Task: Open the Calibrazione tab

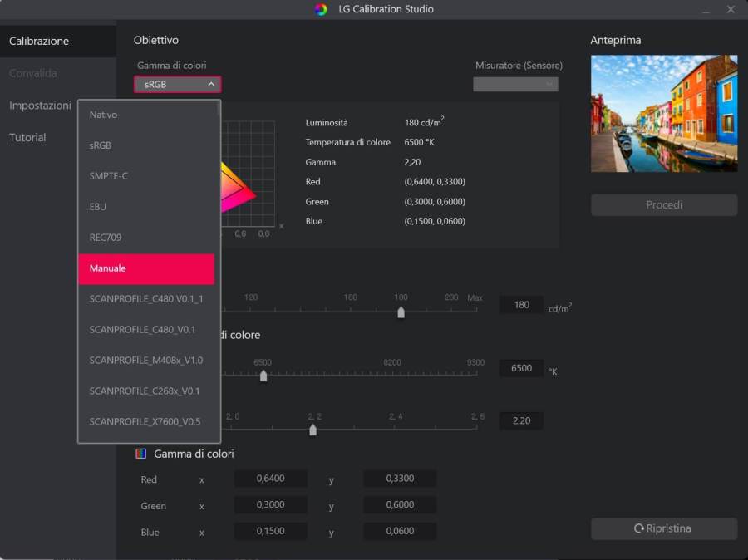Action: coord(39,41)
